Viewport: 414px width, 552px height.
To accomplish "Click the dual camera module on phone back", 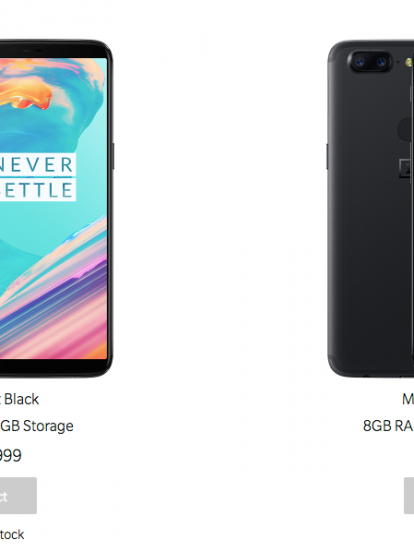I will point(370,62).
